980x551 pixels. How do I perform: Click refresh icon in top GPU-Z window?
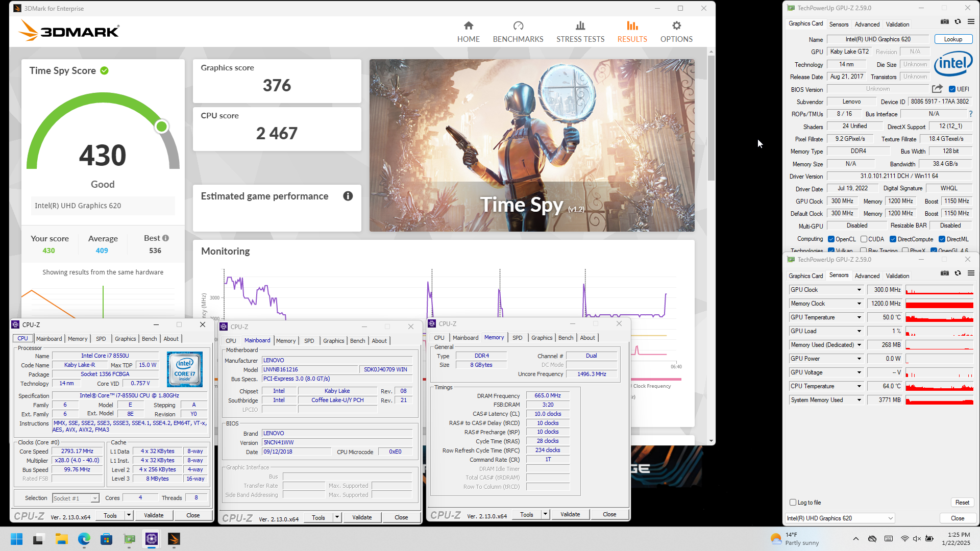pos(958,21)
